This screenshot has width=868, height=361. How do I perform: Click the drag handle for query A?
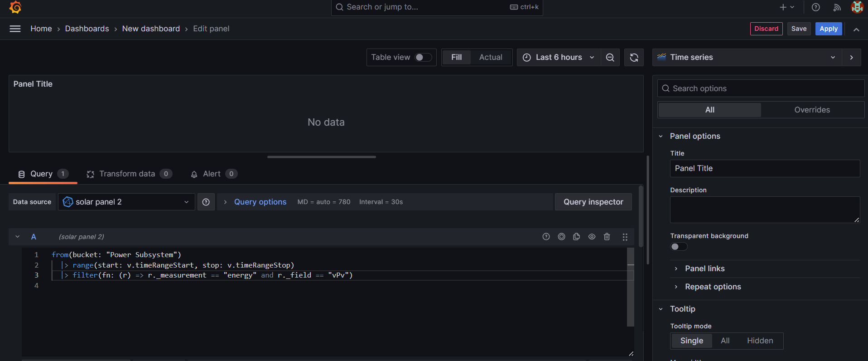(x=625, y=237)
